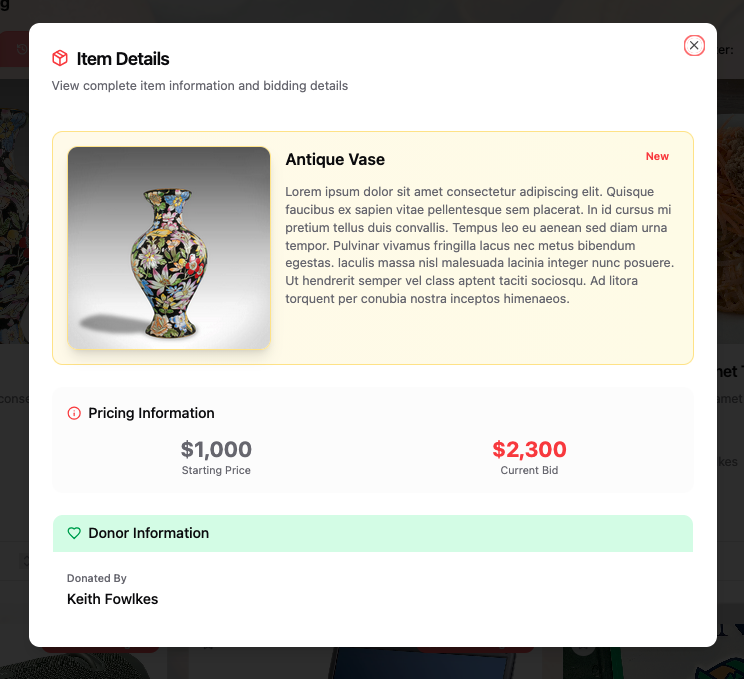Click the Pricing Information heading
This screenshot has height=679, width=744.
[x=151, y=413]
